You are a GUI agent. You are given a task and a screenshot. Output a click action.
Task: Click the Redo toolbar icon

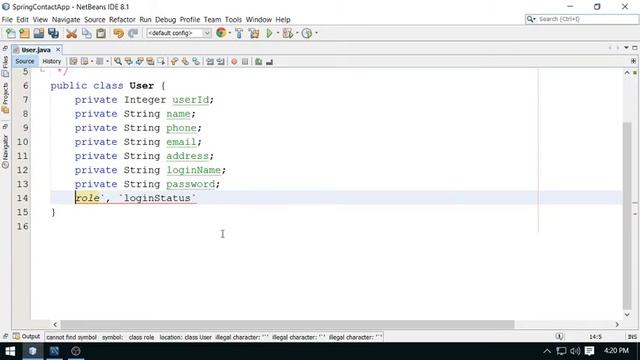[133, 33]
